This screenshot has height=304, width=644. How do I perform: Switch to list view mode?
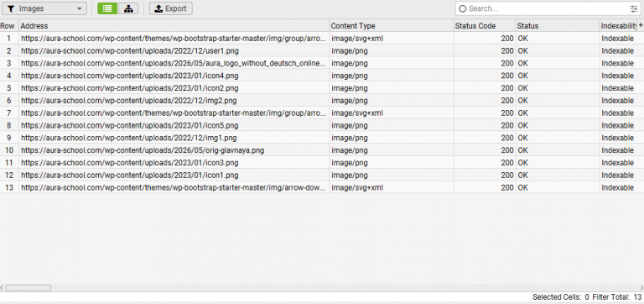(x=107, y=8)
